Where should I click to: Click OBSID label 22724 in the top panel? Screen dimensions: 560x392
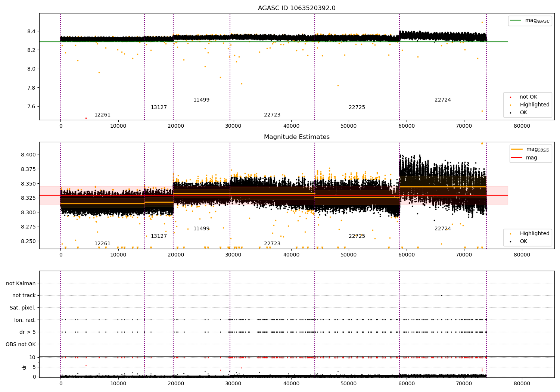click(x=443, y=100)
